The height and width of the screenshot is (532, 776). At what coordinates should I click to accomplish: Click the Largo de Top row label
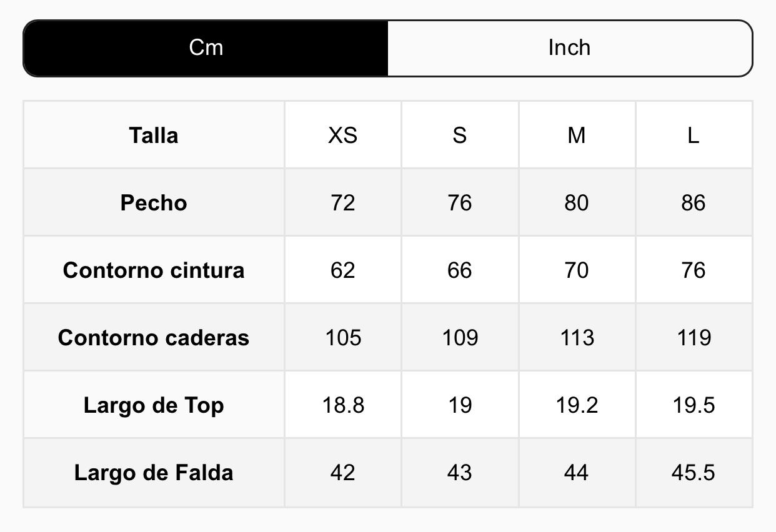(x=154, y=405)
